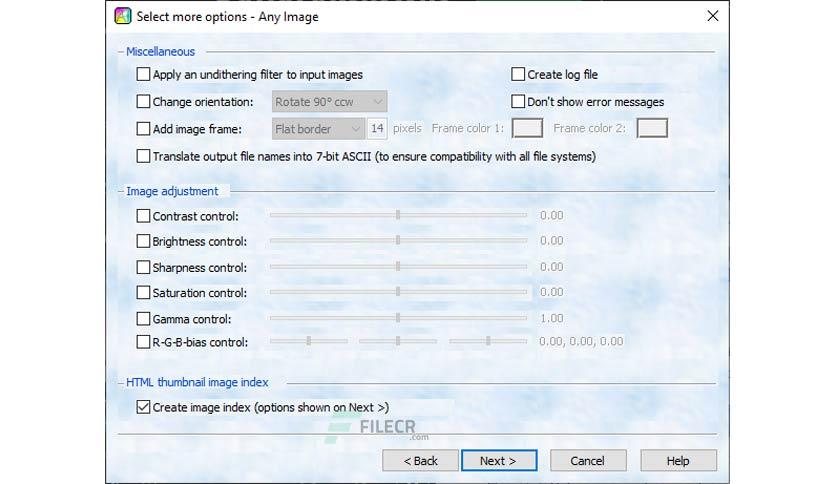Enable Contrast control checkbox

tap(143, 216)
